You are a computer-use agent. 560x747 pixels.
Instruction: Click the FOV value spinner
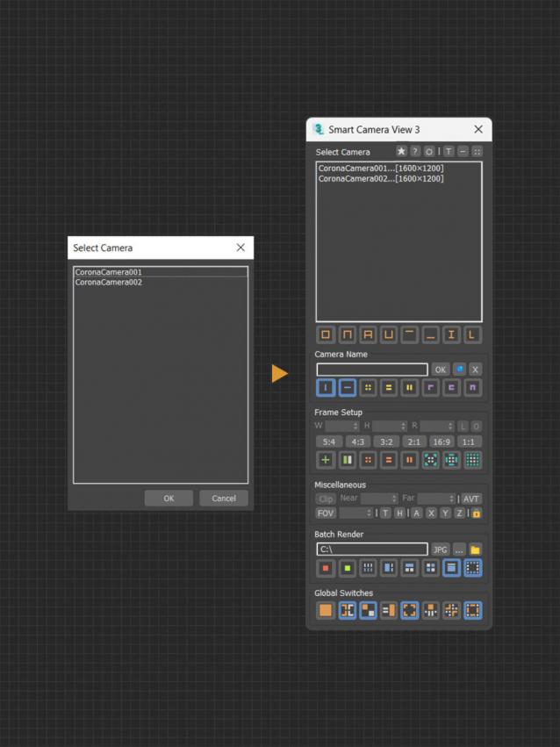355,514
